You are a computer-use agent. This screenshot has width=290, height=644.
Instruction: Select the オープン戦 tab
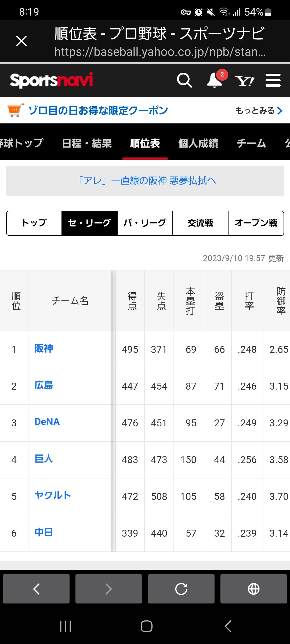click(x=256, y=223)
